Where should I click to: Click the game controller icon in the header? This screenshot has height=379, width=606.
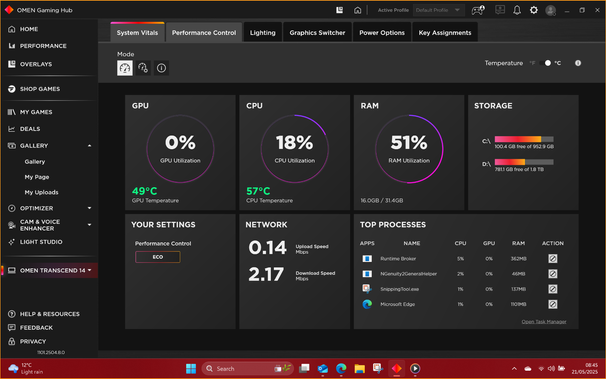[478, 10]
